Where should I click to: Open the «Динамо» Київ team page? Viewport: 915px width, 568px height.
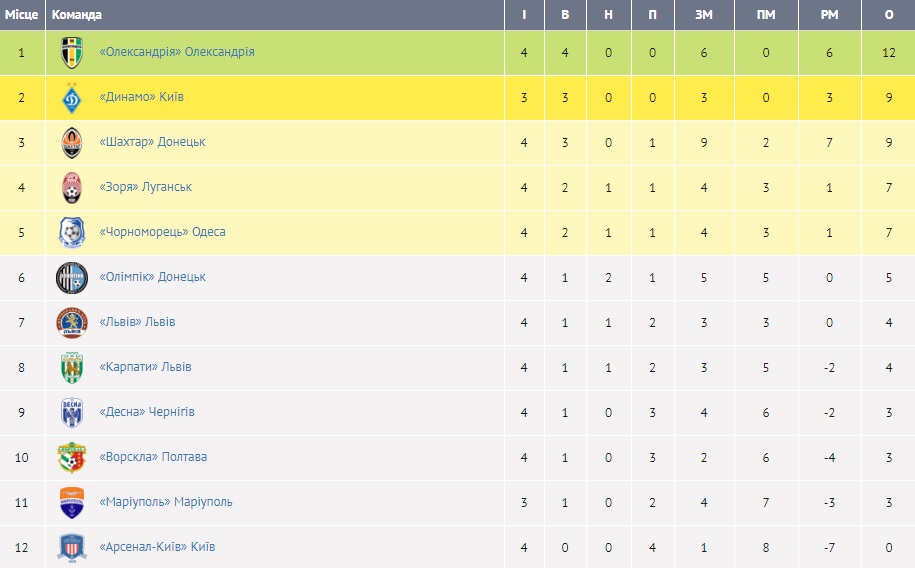(142, 97)
